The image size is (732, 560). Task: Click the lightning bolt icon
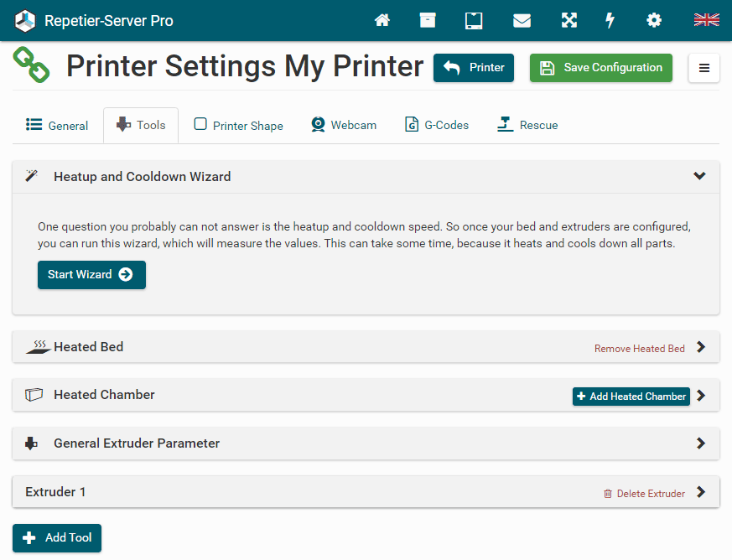coord(610,20)
